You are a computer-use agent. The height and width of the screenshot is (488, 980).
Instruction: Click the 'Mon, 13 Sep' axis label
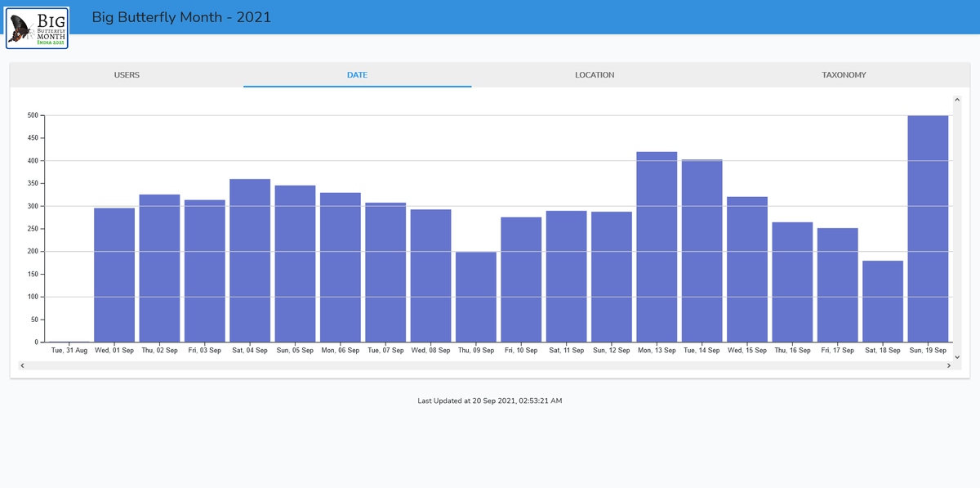click(x=657, y=350)
